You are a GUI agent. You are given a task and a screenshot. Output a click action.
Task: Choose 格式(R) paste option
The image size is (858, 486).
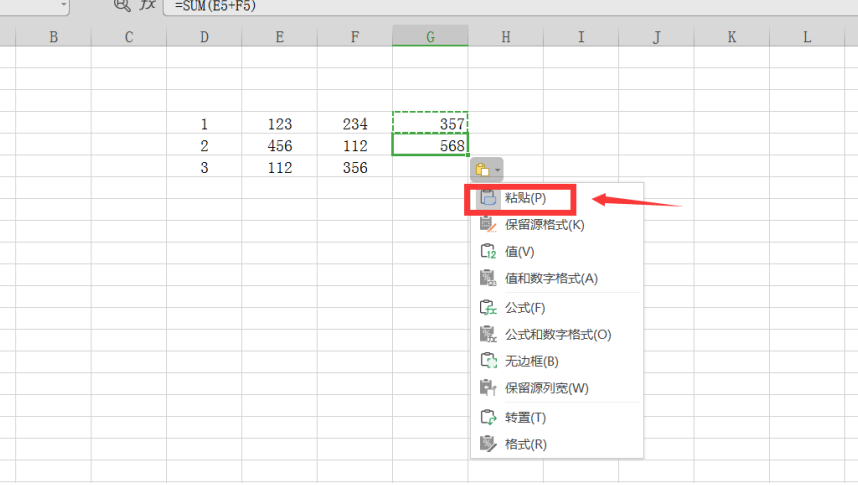557,444
